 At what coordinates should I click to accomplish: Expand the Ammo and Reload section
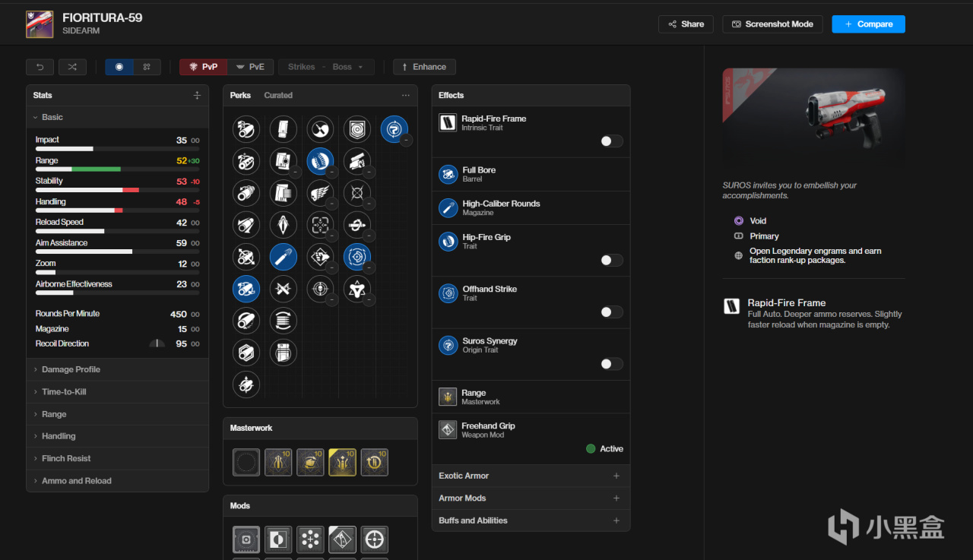[x=117, y=481]
